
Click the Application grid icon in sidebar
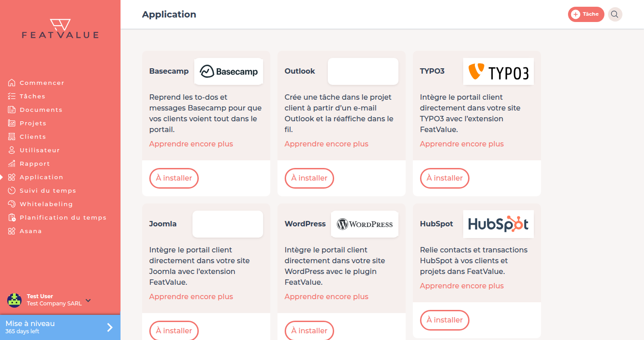[x=12, y=177]
